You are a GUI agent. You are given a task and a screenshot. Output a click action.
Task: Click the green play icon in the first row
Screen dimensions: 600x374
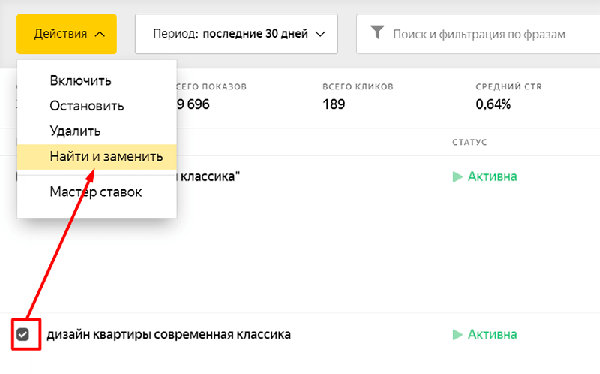[457, 177]
